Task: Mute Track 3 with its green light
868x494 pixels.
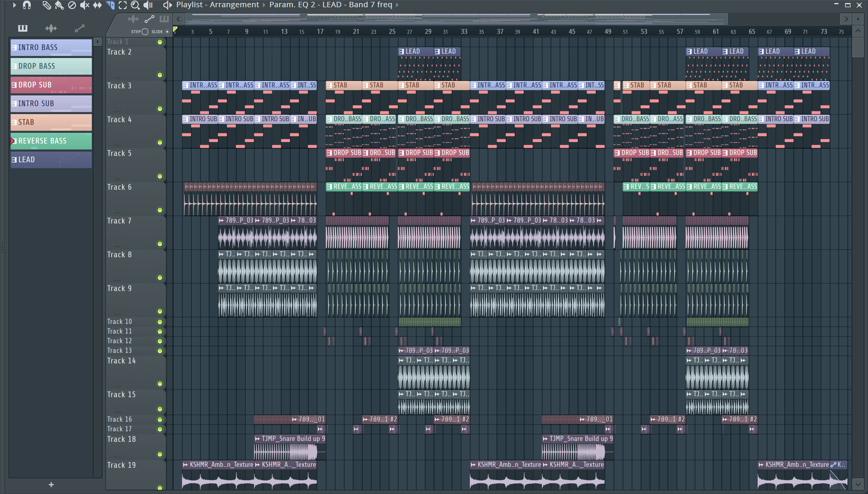Action: click(160, 109)
